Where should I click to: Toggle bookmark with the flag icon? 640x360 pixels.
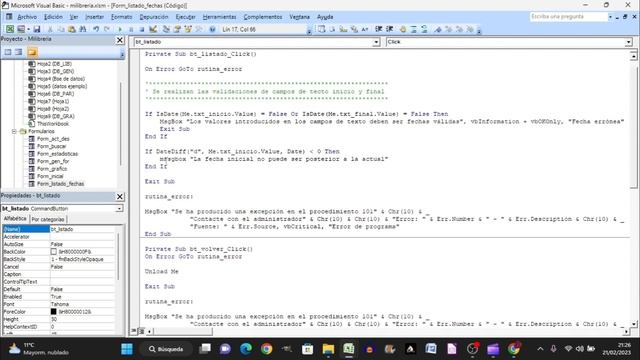[438, 29]
